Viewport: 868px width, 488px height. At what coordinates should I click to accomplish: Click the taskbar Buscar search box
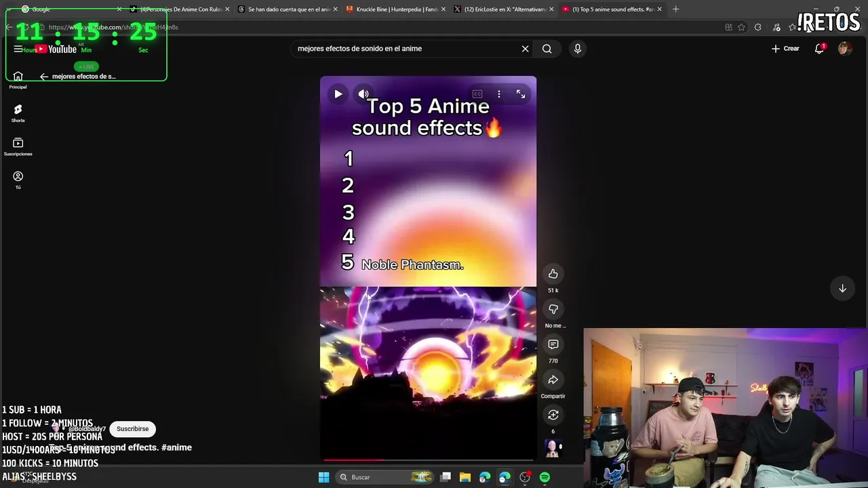click(384, 477)
